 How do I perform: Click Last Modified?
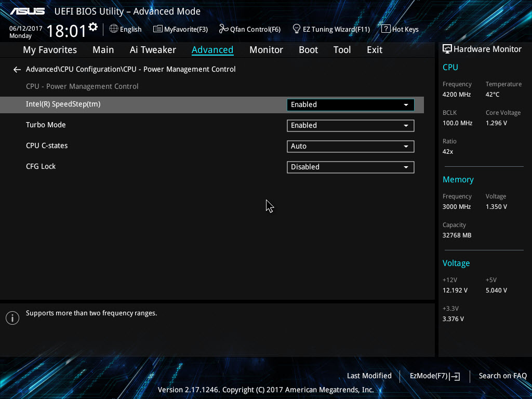(369, 376)
